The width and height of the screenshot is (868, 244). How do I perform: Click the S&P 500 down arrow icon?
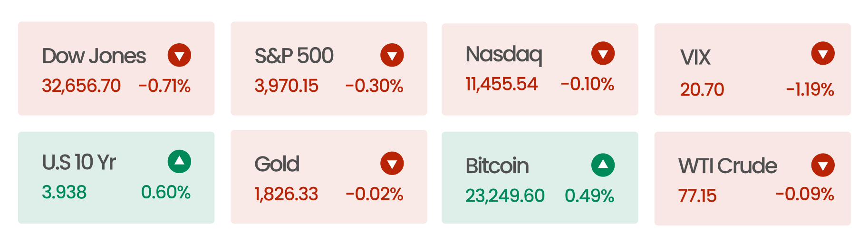coord(392,55)
